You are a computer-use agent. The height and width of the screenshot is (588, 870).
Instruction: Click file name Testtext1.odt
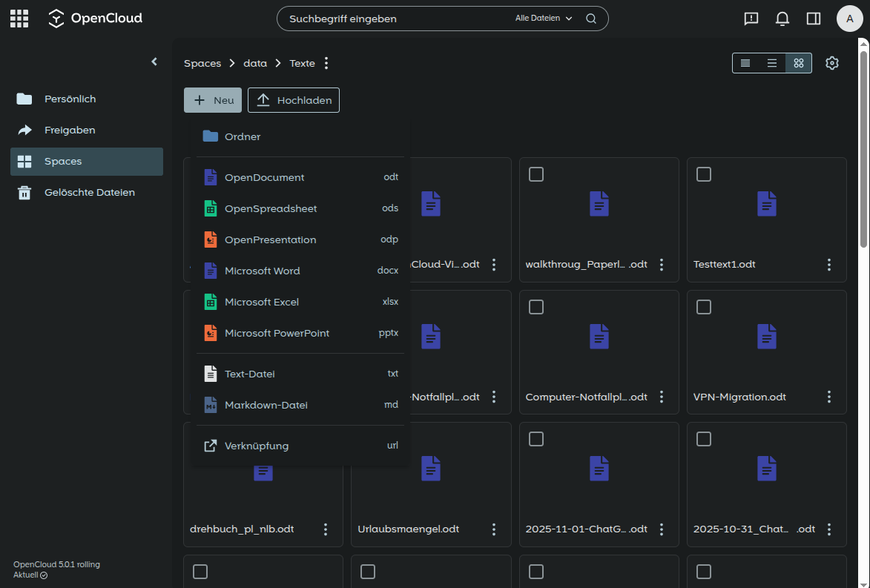[x=725, y=265]
